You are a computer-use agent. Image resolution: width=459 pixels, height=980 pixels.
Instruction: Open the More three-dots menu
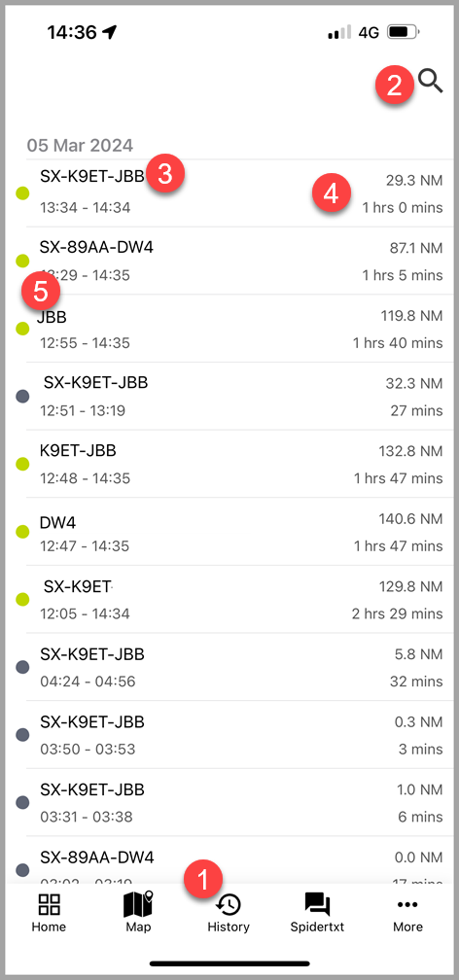(407, 904)
